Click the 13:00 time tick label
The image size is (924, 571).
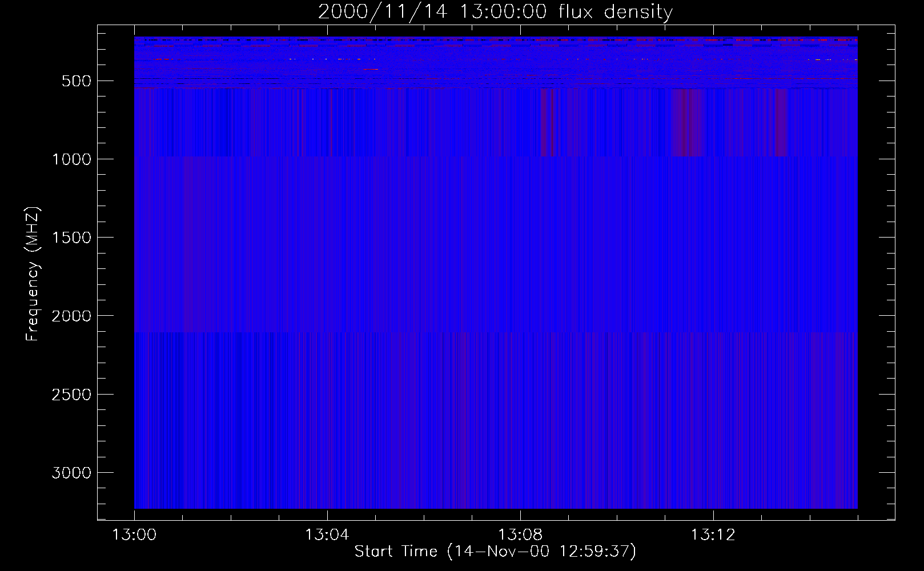pos(134,535)
